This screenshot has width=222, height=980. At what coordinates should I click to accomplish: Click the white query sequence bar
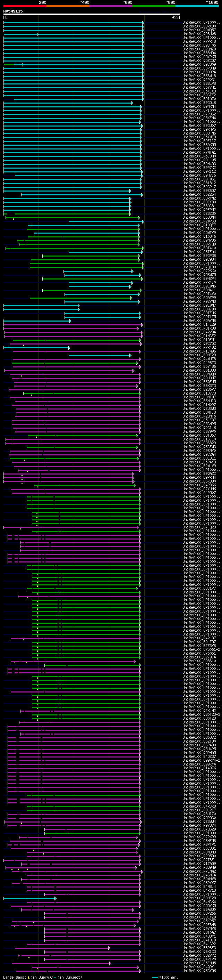(x=92, y=14)
